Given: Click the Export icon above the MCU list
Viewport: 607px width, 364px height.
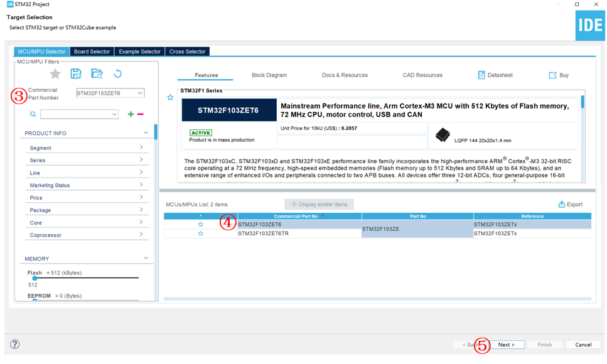Looking at the screenshot, I should [x=570, y=204].
